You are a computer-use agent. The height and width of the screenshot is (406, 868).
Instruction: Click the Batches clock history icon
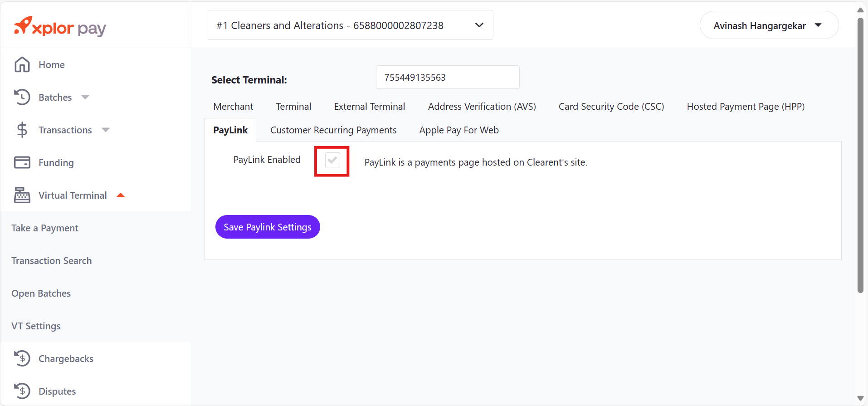[22, 97]
